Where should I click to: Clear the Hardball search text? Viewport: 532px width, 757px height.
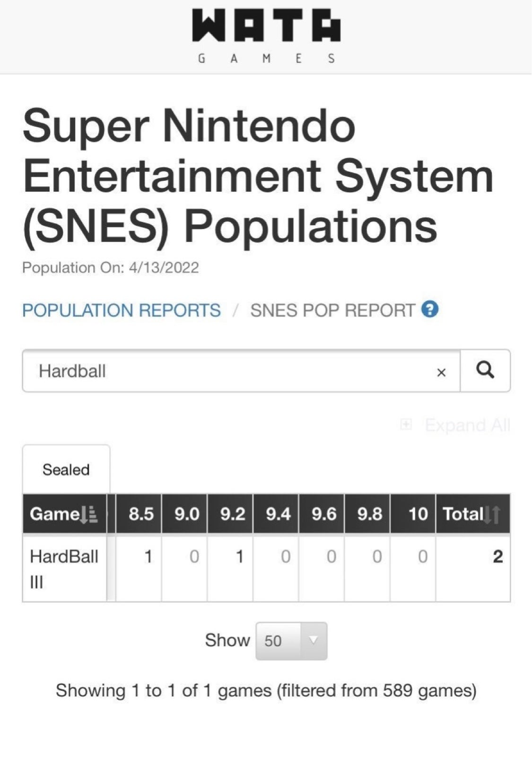[441, 372]
